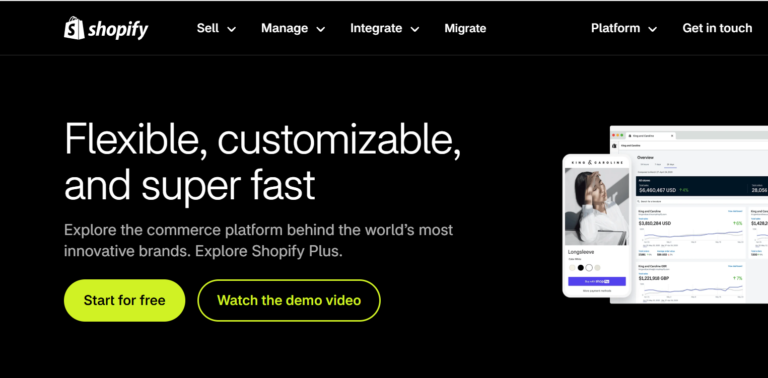
Task: Click More payment methods on phone mockup
Action: (x=597, y=290)
